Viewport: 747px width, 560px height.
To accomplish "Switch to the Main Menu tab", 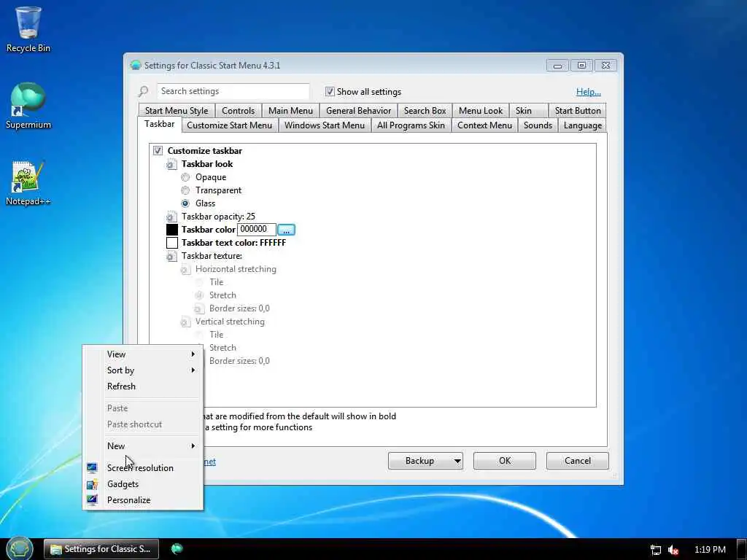I will click(290, 111).
